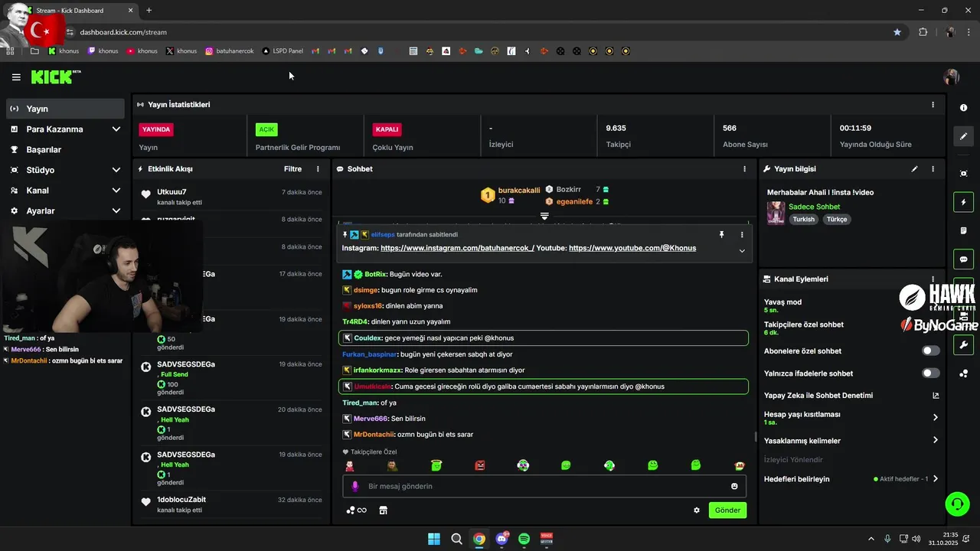Open Windows Start menu
980x551 pixels.
point(434,539)
